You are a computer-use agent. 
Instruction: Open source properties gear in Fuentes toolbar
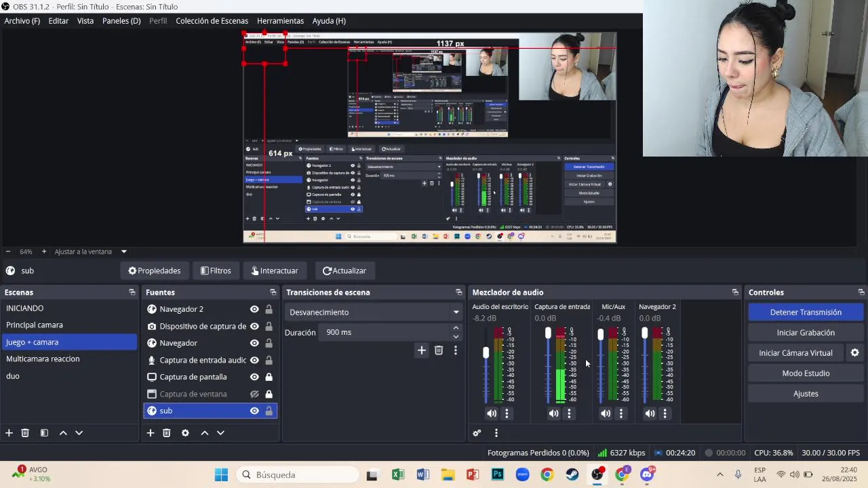(x=185, y=433)
